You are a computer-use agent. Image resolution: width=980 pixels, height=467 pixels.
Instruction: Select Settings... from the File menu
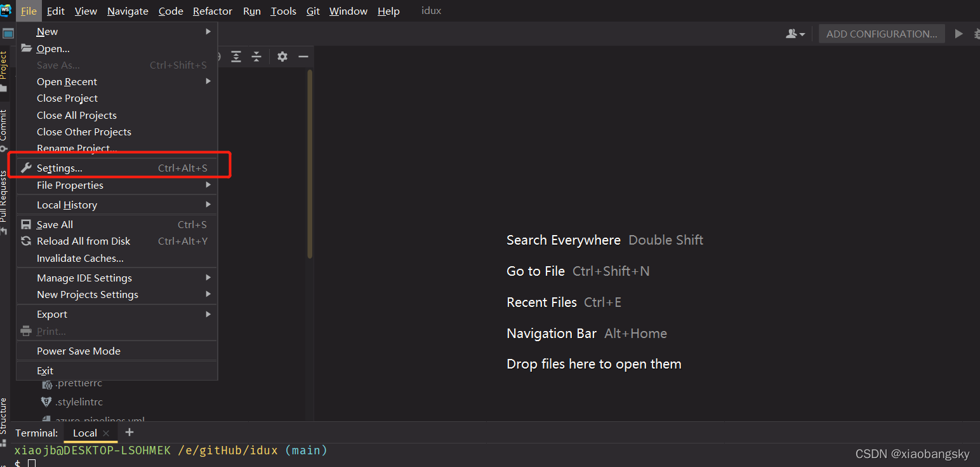pyautogui.click(x=59, y=168)
